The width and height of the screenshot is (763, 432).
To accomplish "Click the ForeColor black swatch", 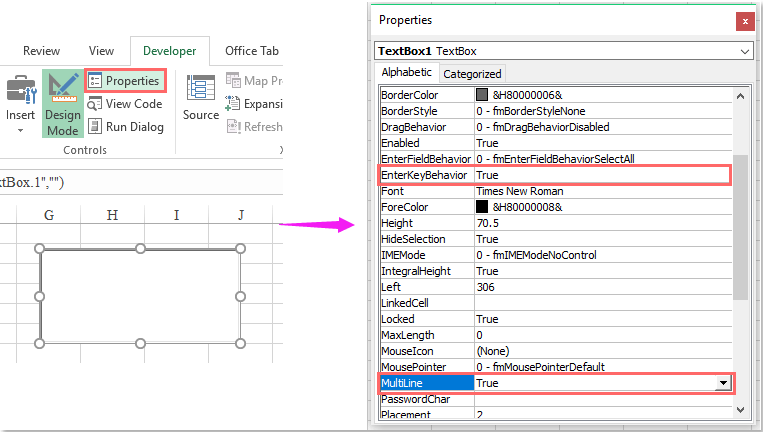I will point(482,207).
